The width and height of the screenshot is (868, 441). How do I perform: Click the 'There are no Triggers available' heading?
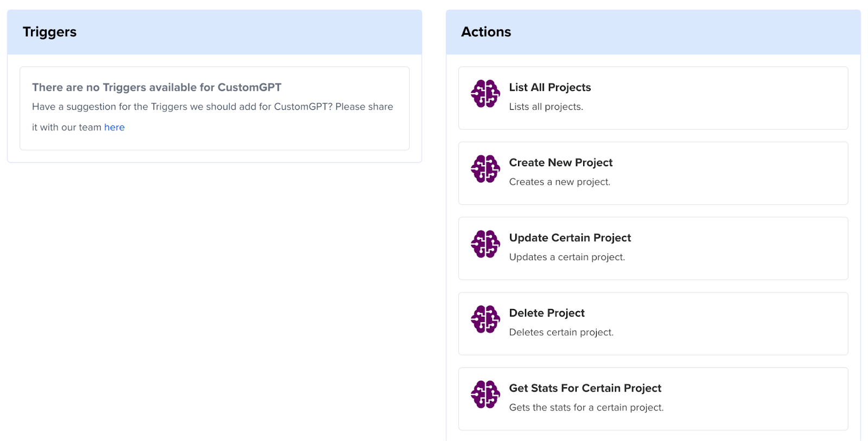(157, 87)
